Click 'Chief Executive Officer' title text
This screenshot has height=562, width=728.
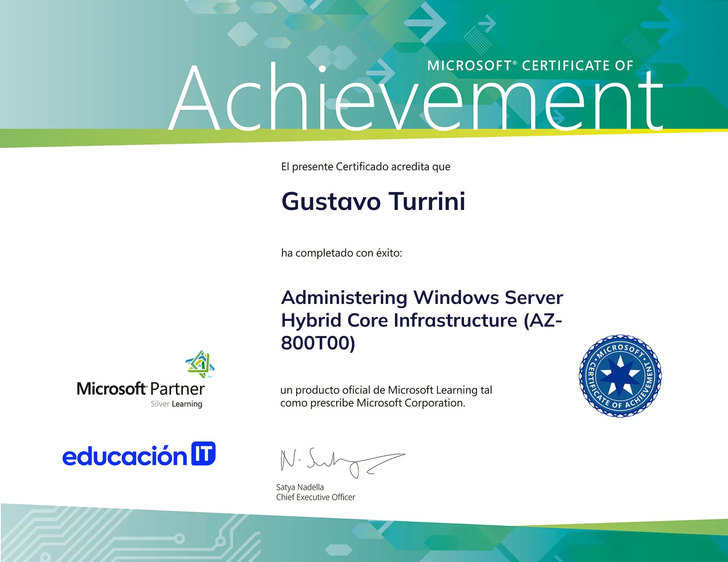point(315,497)
